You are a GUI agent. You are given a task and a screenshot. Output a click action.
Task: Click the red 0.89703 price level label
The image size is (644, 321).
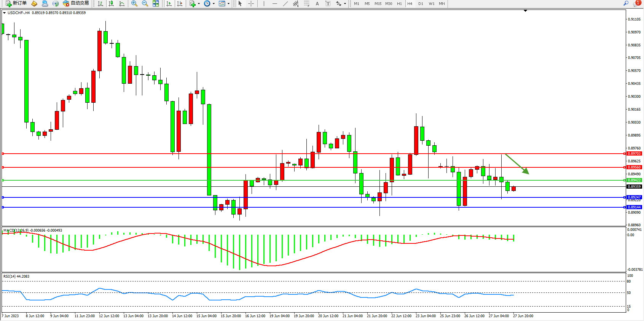point(634,154)
